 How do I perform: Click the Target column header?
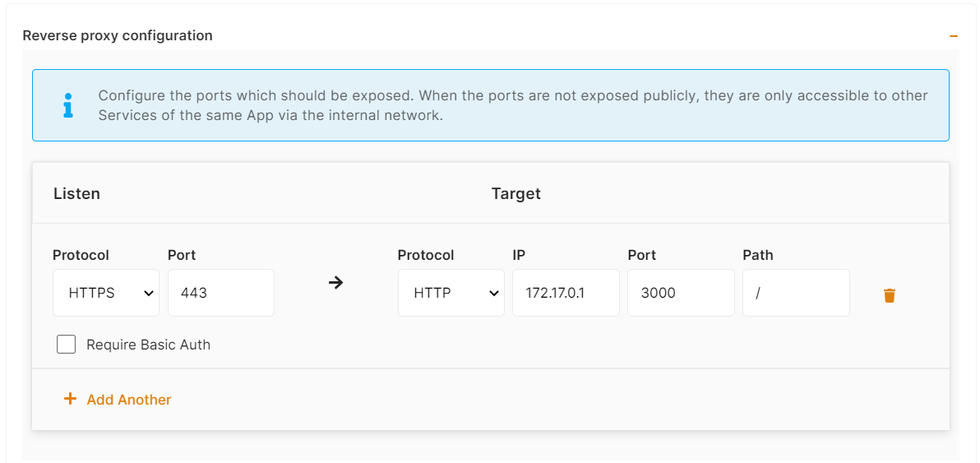point(515,194)
